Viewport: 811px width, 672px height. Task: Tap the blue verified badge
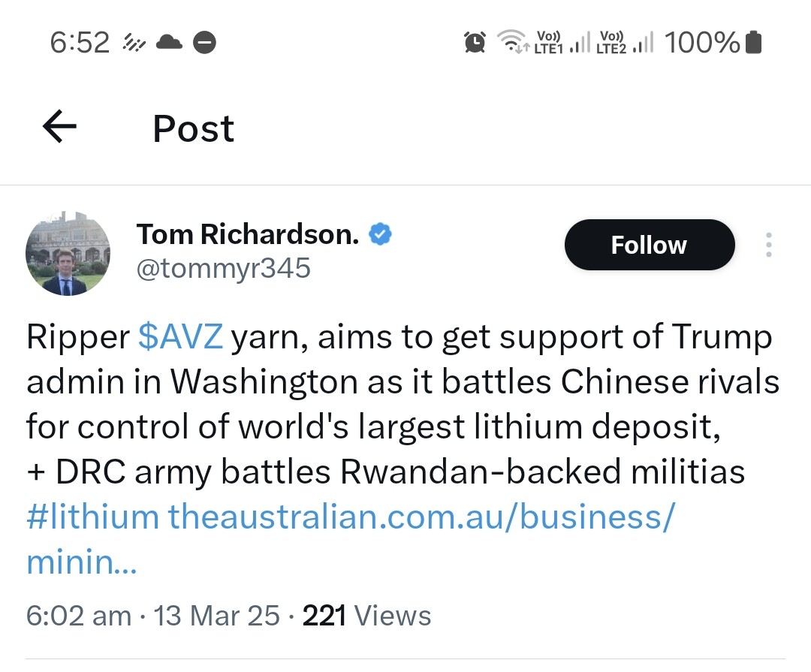(381, 235)
